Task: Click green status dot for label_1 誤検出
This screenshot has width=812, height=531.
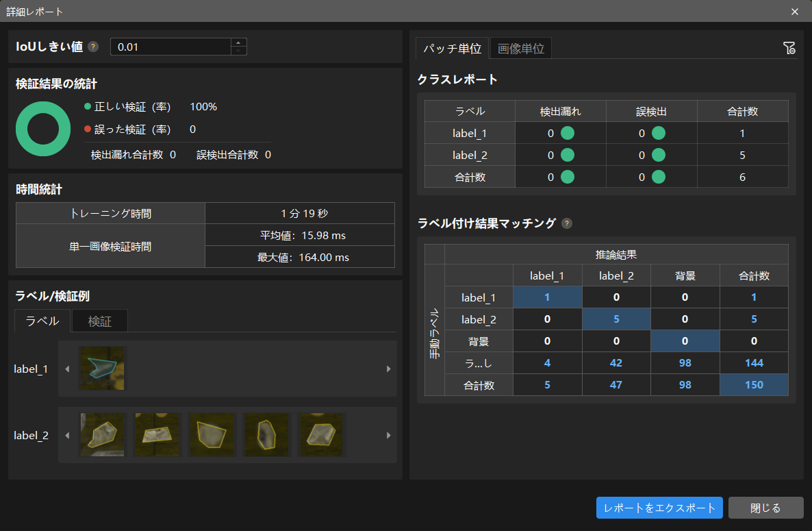Action: tap(659, 133)
